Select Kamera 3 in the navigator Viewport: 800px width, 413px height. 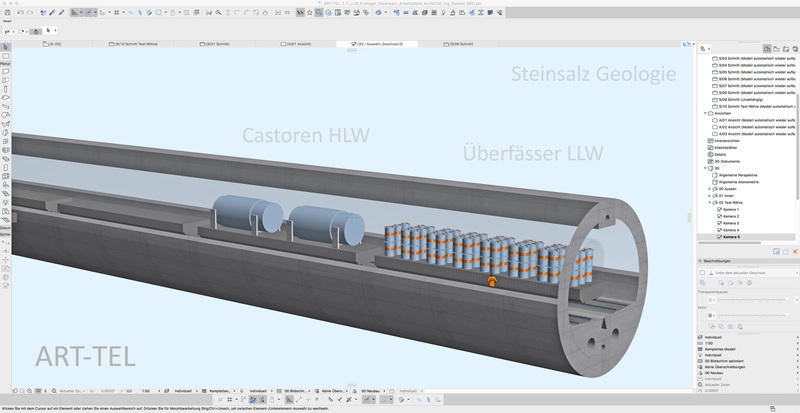[731, 222]
